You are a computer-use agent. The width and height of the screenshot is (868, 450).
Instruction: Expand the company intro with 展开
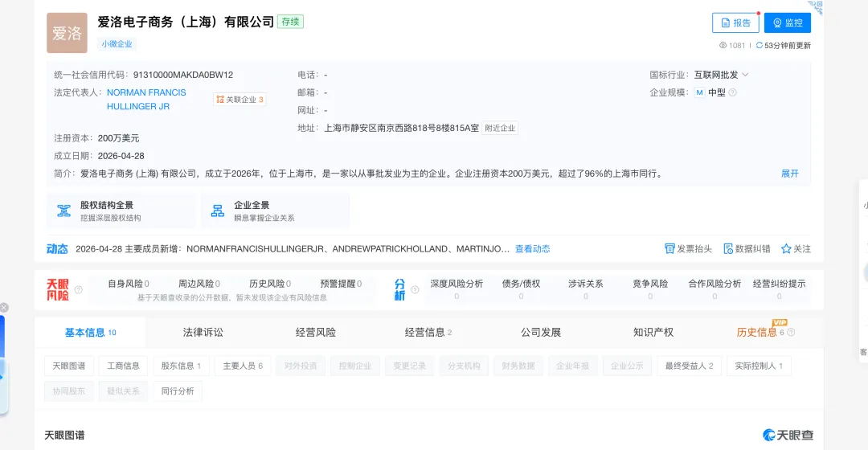(x=789, y=174)
